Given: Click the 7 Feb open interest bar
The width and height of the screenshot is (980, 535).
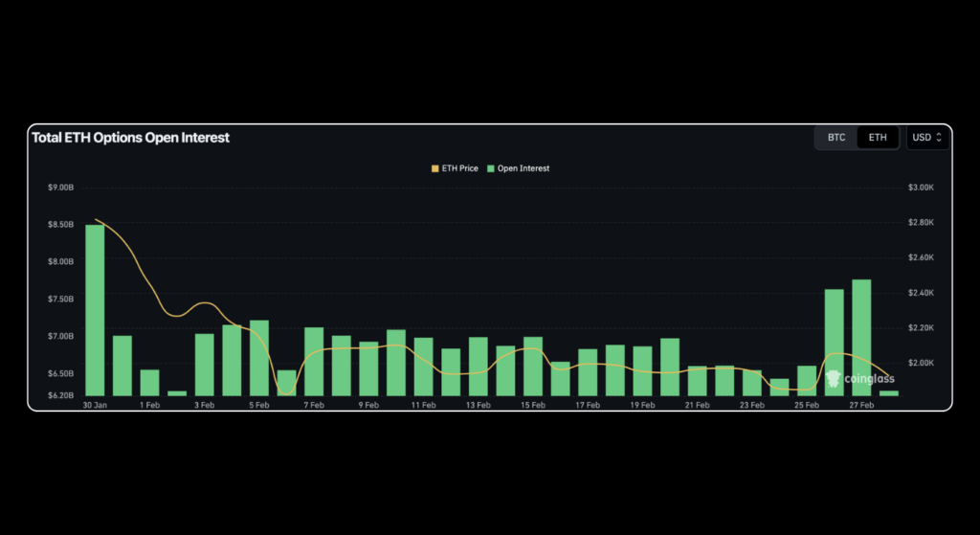Looking at the screenshot, I should point(314,361).
